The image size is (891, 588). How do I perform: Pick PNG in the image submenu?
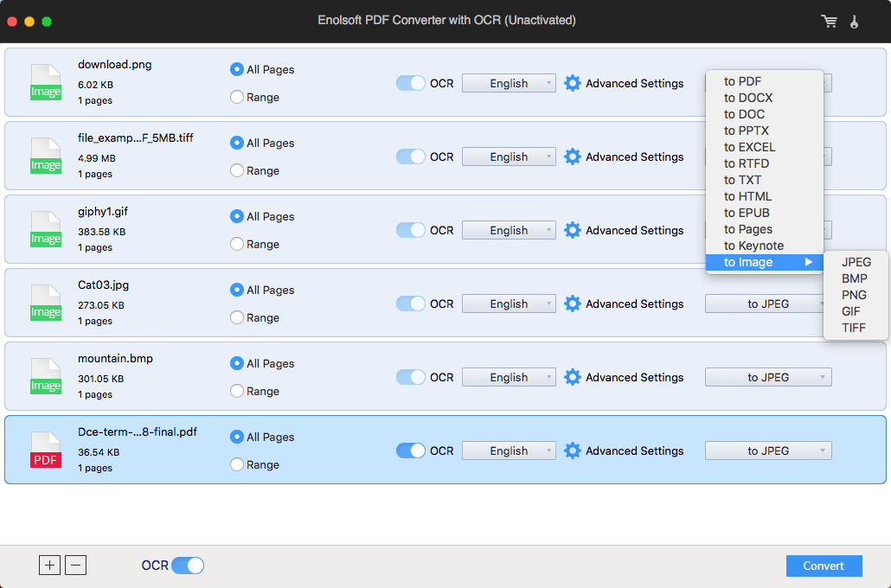856,295
